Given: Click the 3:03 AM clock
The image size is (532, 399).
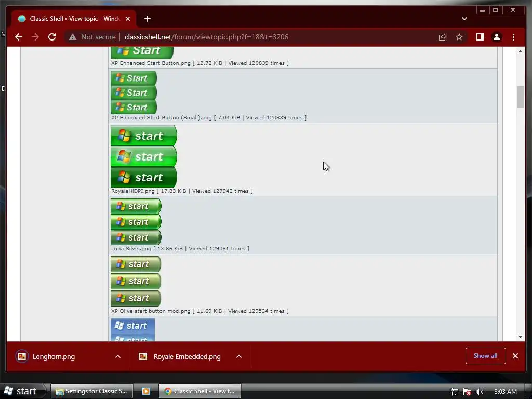Looking at the screenshot, I should (506, 392).
